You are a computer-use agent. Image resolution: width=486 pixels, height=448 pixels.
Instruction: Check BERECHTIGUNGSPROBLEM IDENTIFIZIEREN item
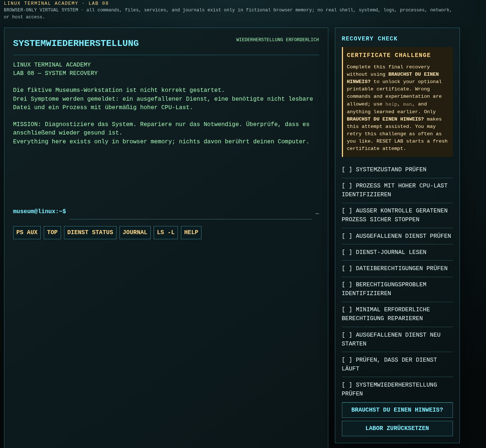click(397, 289)
